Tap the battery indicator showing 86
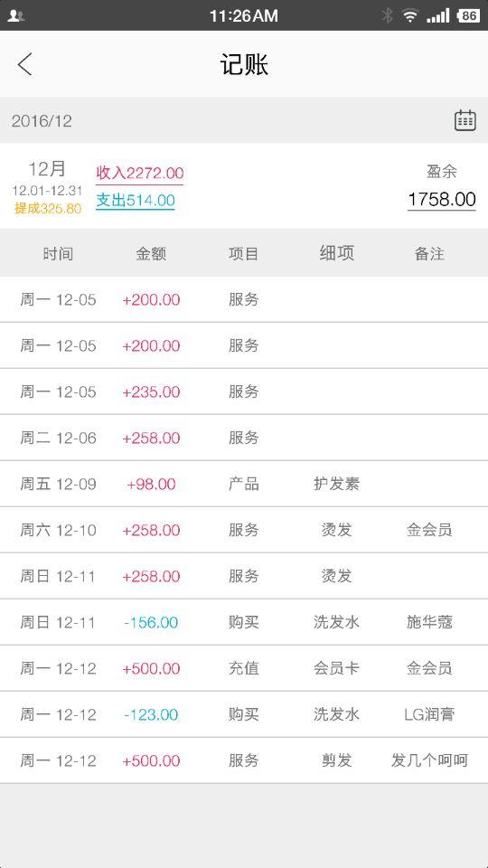The image size is (488, 868). coord(468,15)
